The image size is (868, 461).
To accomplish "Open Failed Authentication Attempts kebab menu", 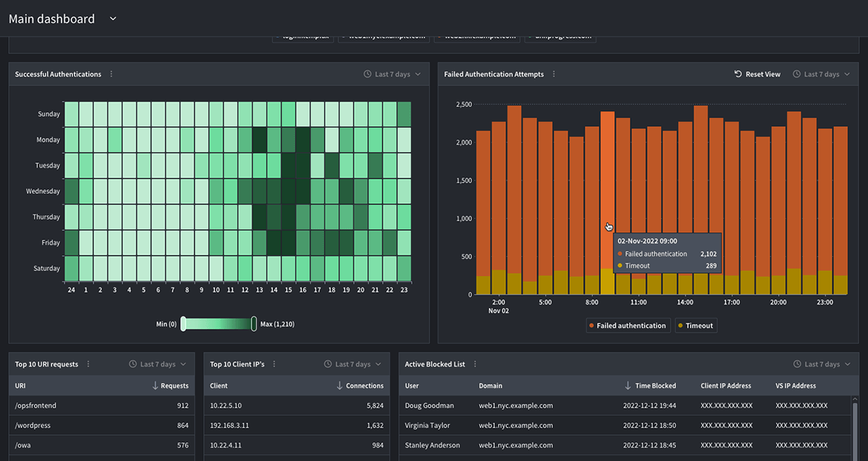I will [553, 74].
